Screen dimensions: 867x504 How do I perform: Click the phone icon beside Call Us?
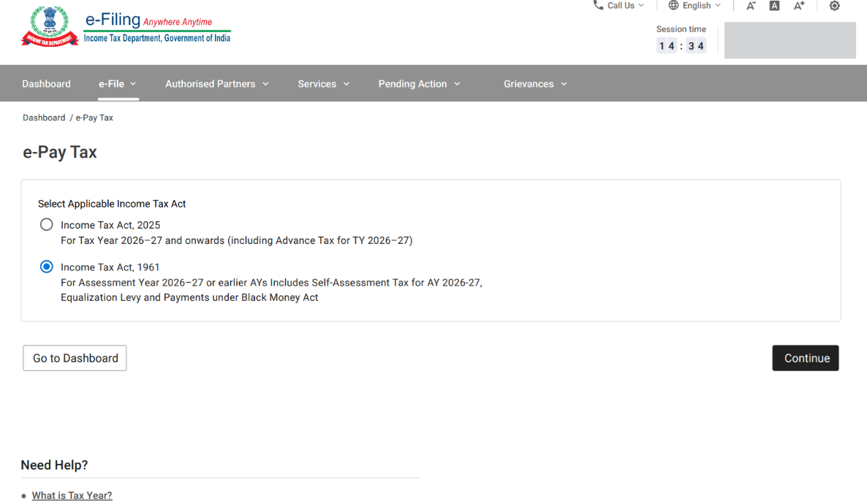coord(598,5)
